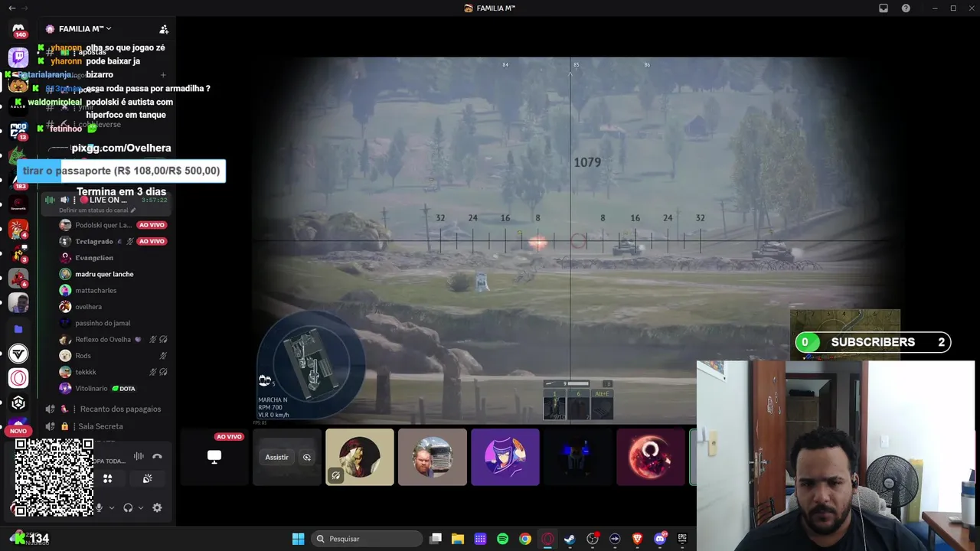Open Windows Start menu
The width and height of the screenshot is (980, 551).
[x=299, y=539]
